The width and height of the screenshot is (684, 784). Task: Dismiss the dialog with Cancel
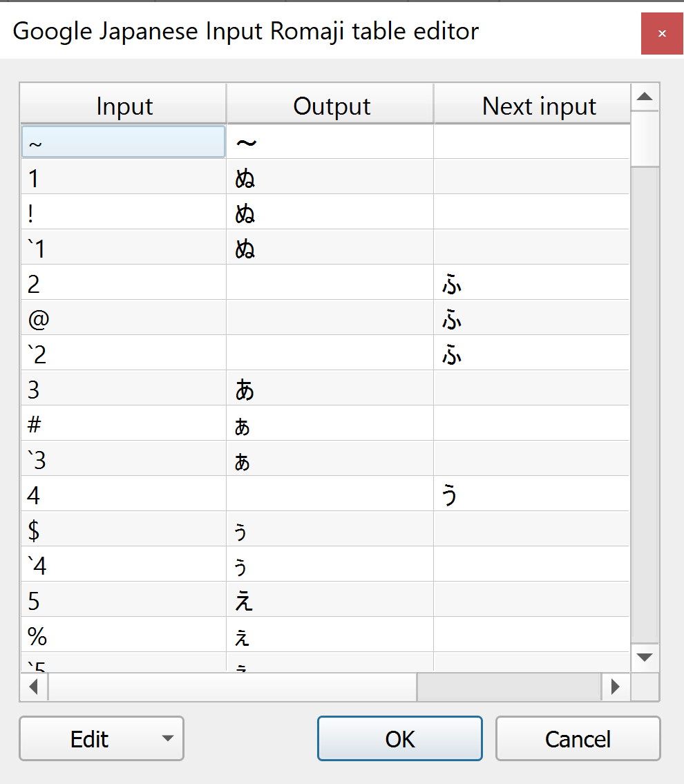tap(578, 738)
